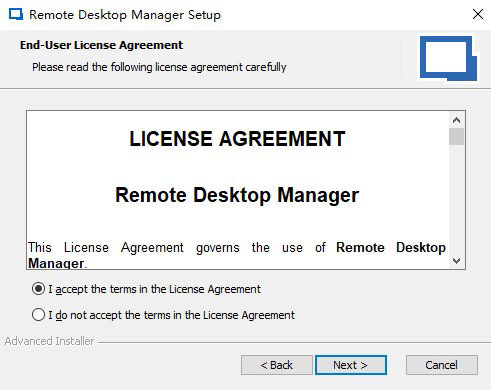Click Next to continue setup
The image size is (491, 390).
click(x=351, y=365)
